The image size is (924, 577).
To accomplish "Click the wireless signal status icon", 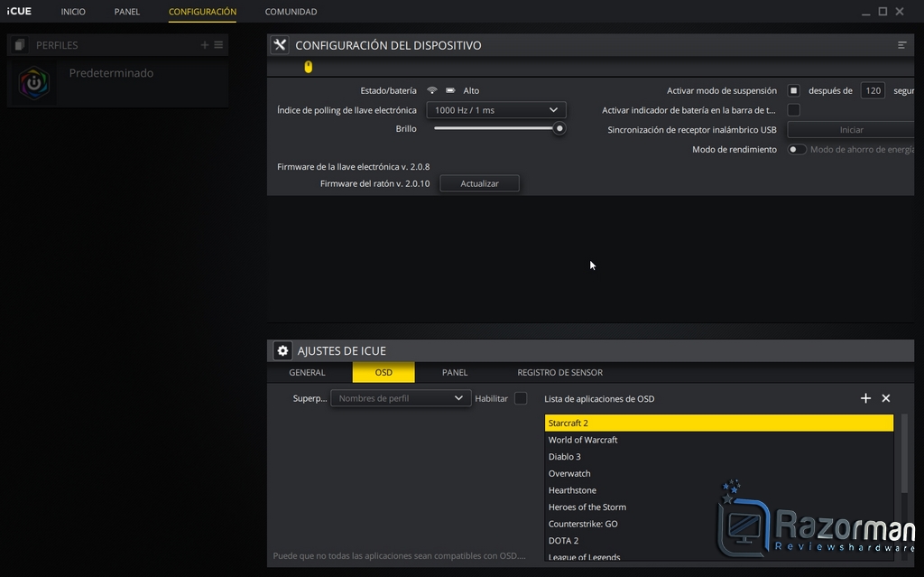I will [x=432, y=90].
